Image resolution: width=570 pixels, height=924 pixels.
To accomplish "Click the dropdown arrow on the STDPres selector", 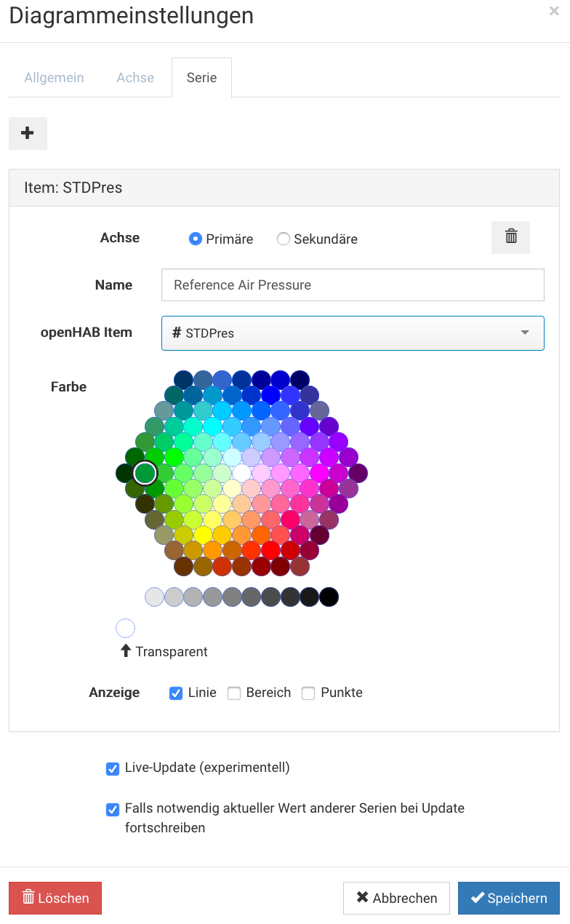I will click(x=524, y=332).
